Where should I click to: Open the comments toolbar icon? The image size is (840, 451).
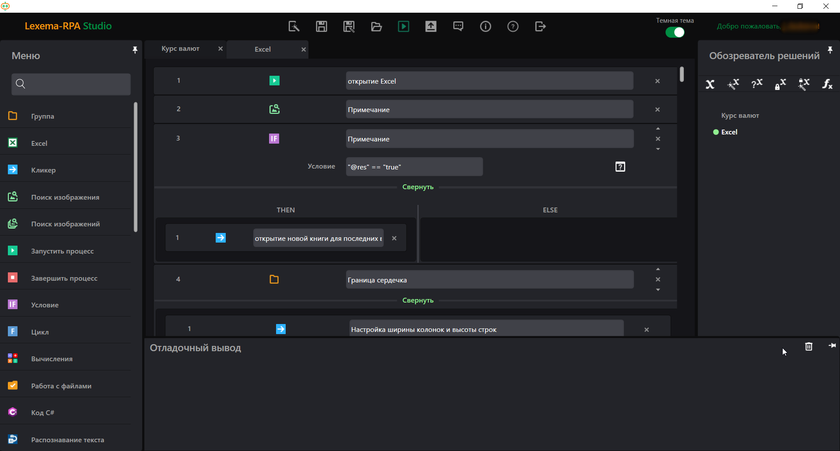click(x=458, y=26)
